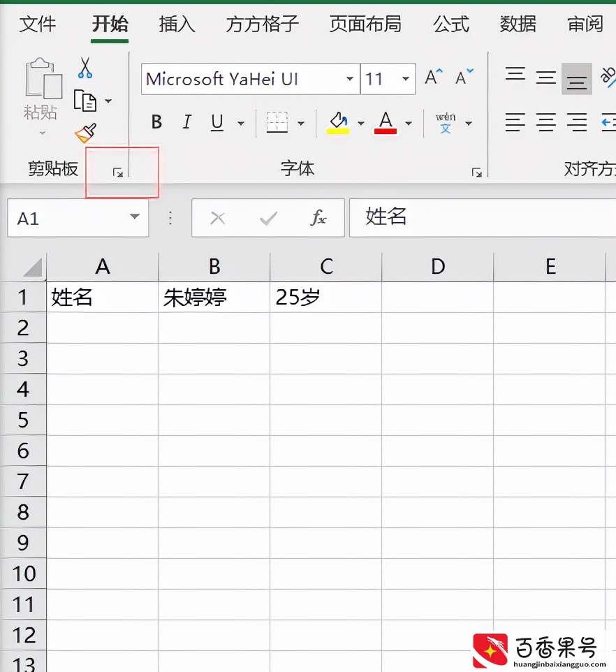This screenshot has width=616, height=672.
Task: Open the font size dropdown
Action: [405, 78]
